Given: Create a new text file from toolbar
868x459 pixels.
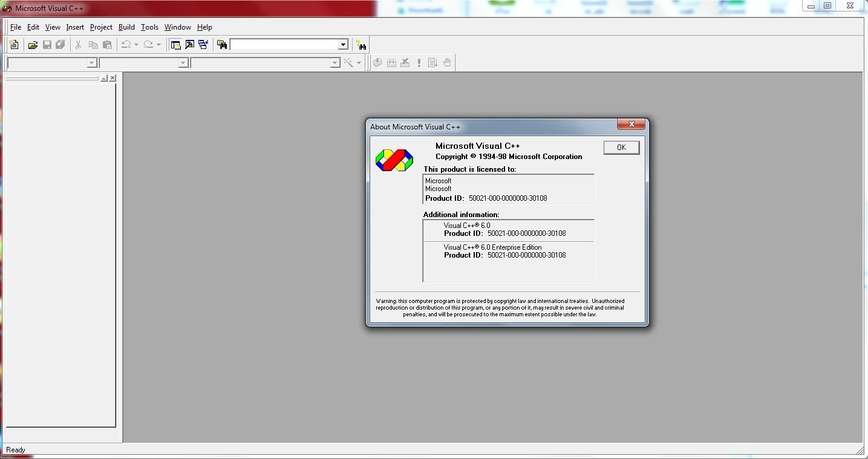Looking at the screenshot, I should (x=14, y=45).
